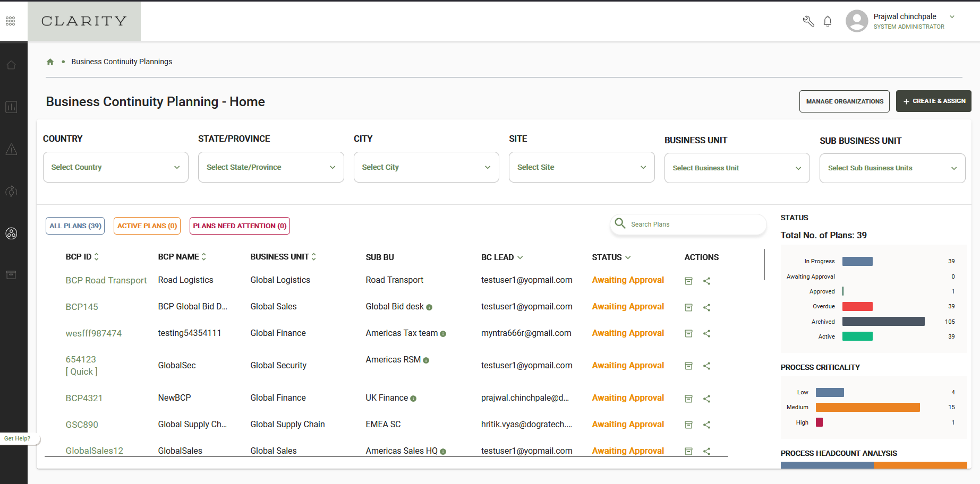Screen dimensions: 980x484
Task: Sort the table by BCP NAME
Action: [x=203, y=257]
